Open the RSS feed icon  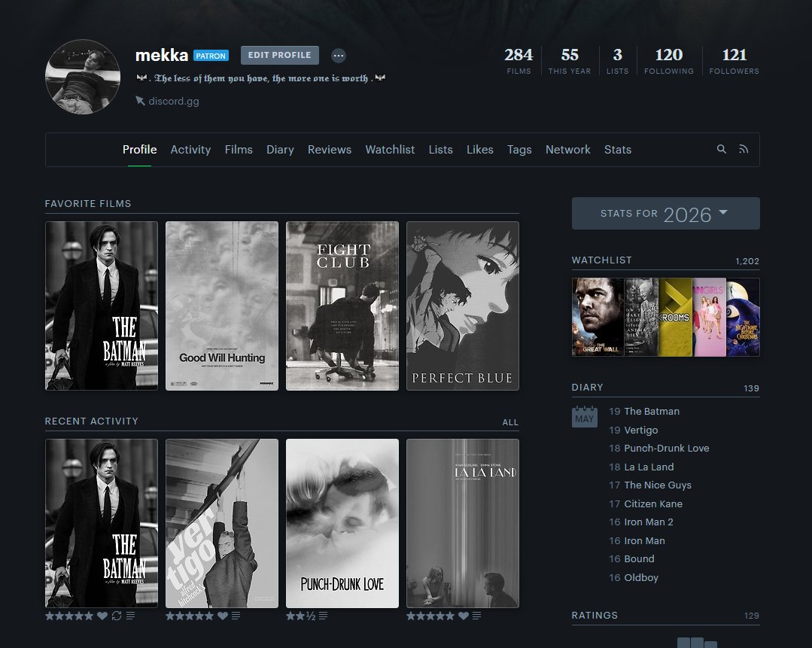point(744,149)
